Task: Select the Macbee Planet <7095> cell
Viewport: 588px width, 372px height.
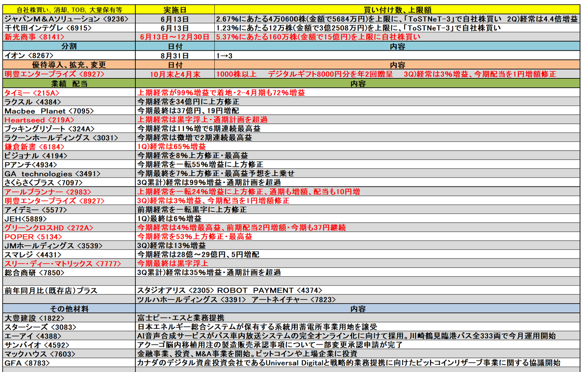Action: (69, 111)
